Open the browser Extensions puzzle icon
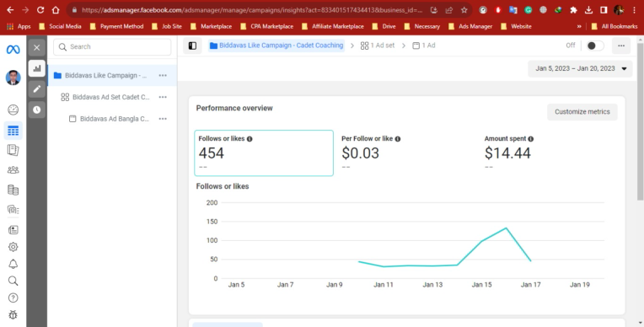Image resolution: width=644 pixels, height=327 pixels. pyautogui.click(x=573, y=10)
